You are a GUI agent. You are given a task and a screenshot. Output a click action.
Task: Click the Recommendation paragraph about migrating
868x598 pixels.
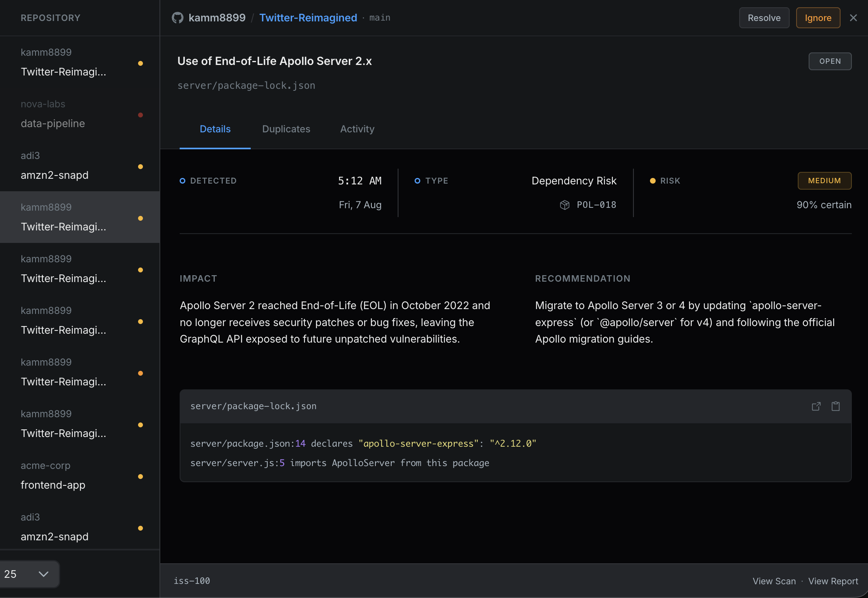point(685,322)
